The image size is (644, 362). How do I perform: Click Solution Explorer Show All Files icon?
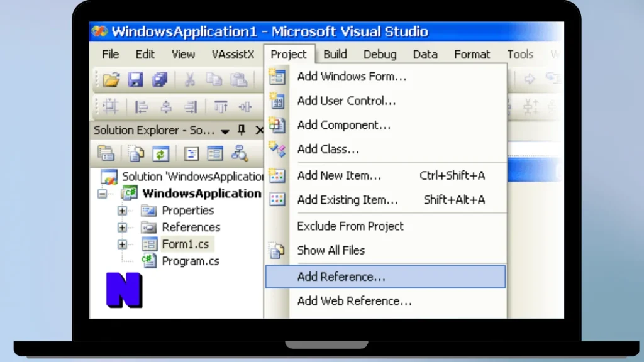136,153
